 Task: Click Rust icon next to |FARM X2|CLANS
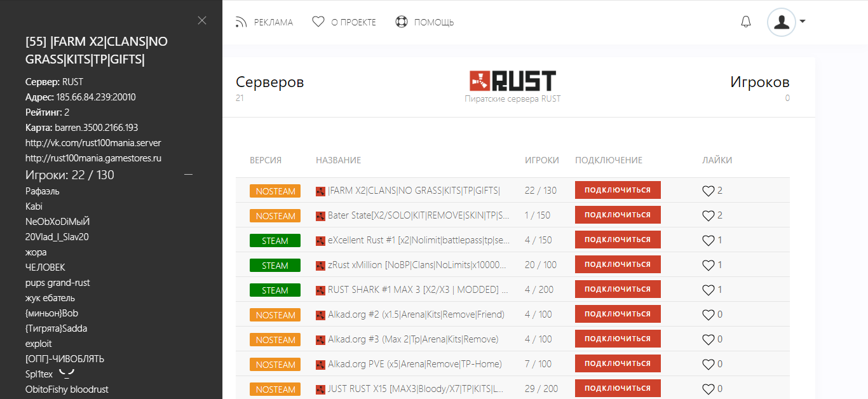click(x=320, y=191)
